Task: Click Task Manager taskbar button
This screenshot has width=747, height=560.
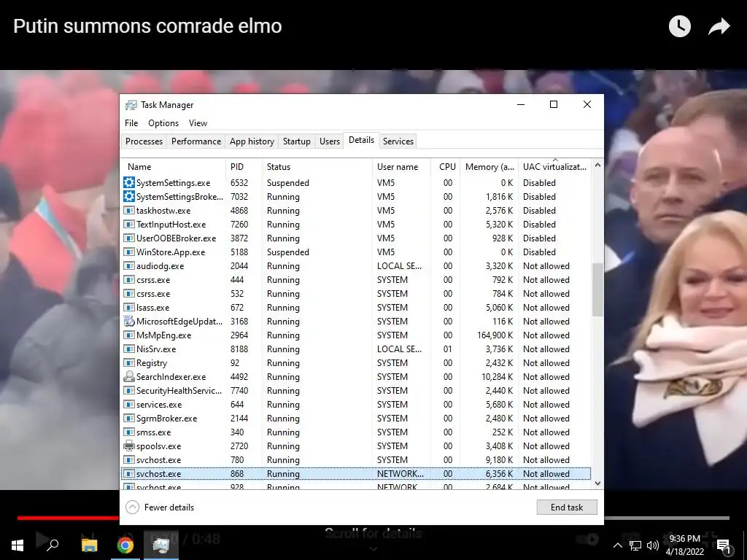Action: [161, 545]
